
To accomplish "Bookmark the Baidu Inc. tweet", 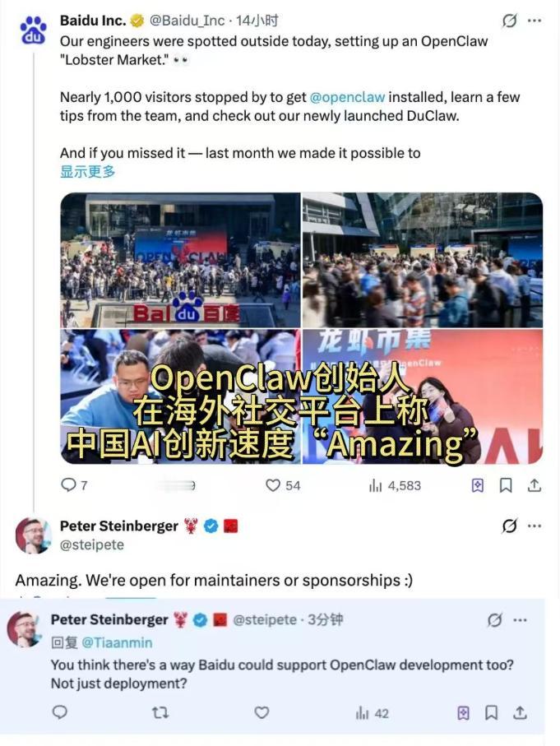I will point(505,485).
